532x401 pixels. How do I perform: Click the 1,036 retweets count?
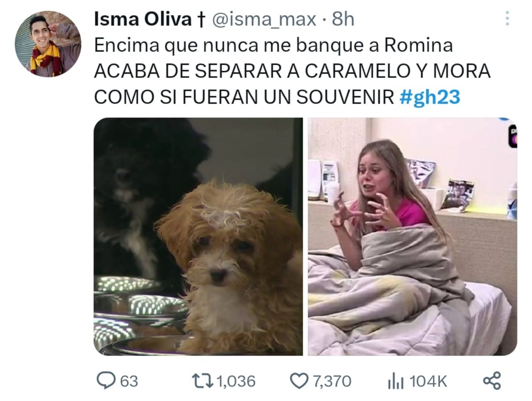click(236, 381)
